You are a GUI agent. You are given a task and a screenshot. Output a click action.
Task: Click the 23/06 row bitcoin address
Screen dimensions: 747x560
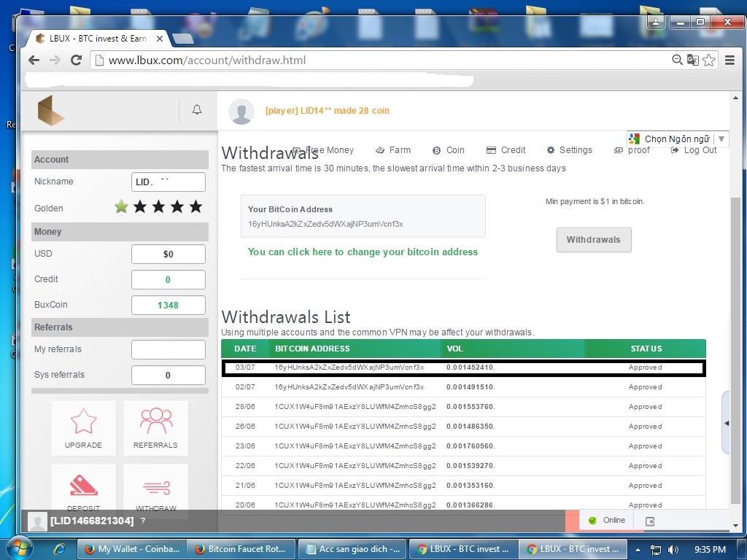[355, 446]
